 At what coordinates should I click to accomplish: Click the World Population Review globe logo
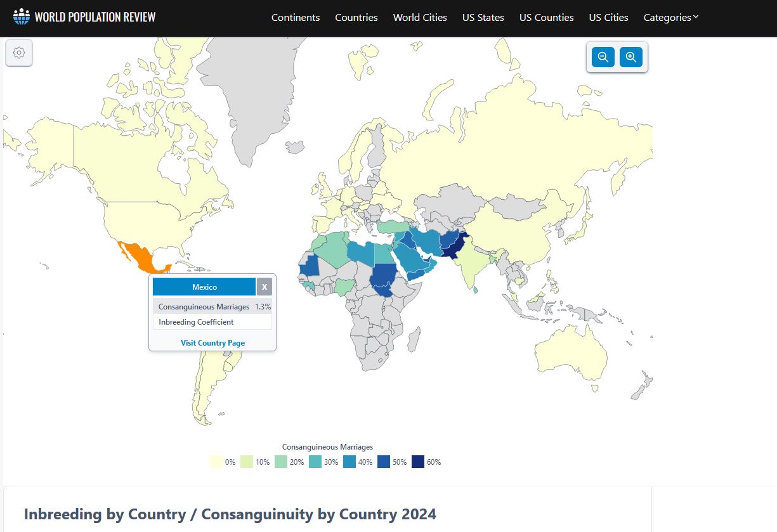click(x=21, y=16)
